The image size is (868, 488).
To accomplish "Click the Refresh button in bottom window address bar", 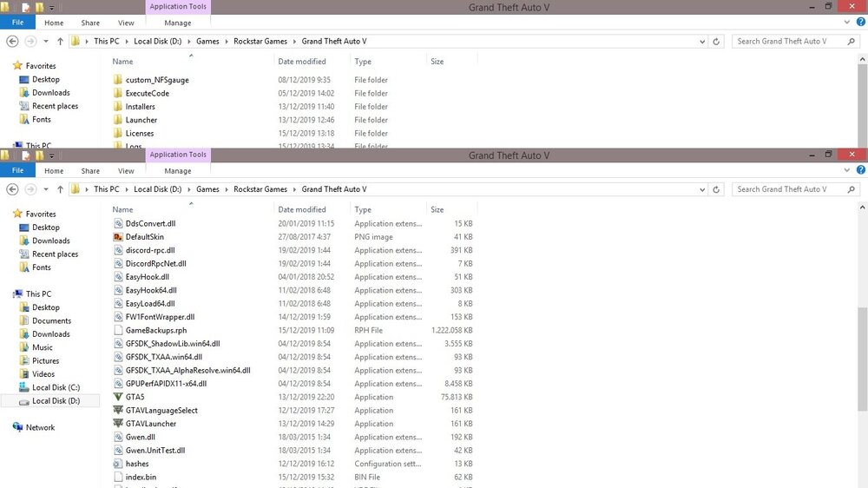I will (x=716, y=189).
